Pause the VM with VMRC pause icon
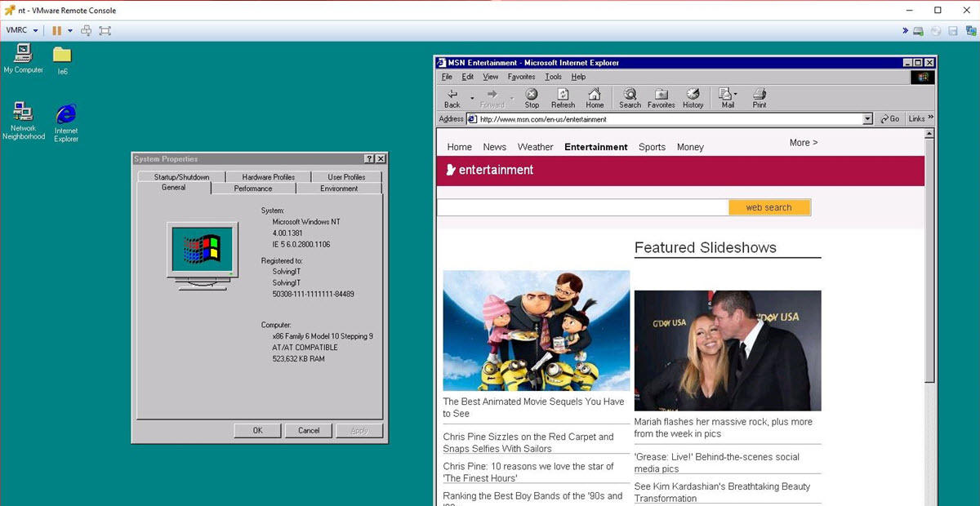 coord(57,31)
